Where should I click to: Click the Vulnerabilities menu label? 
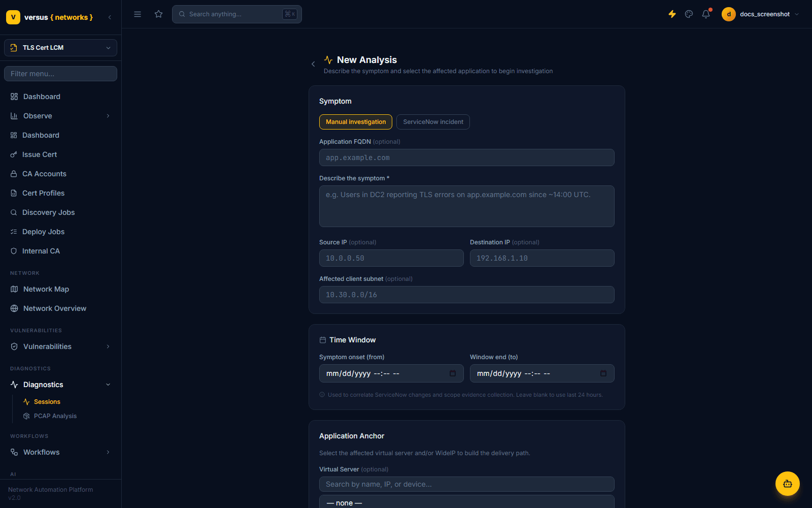(x=47, y=346)
